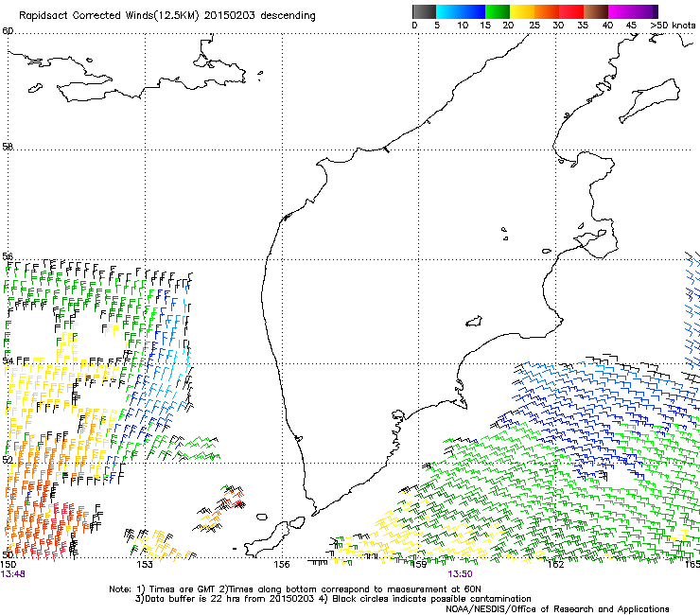This screenshot has height=615, width=700.
Task: Click the dark purple 45-50 knots legend color
Action: coord(645,11)
